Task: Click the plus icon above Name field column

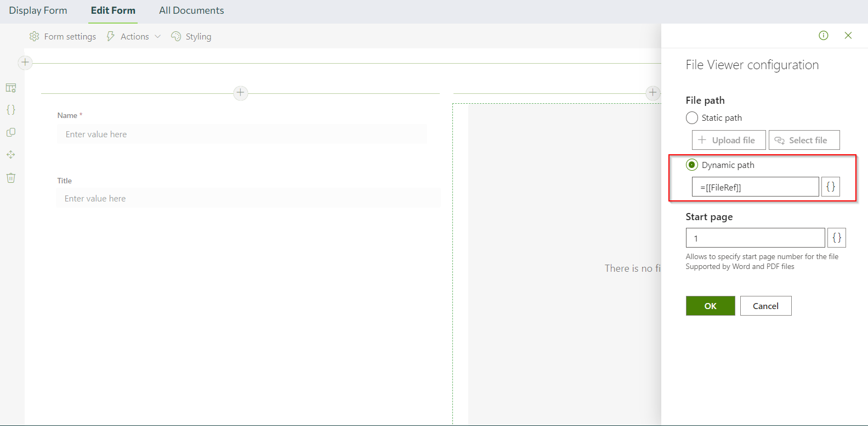Action: pyautogui.click(x=241, y=93)
